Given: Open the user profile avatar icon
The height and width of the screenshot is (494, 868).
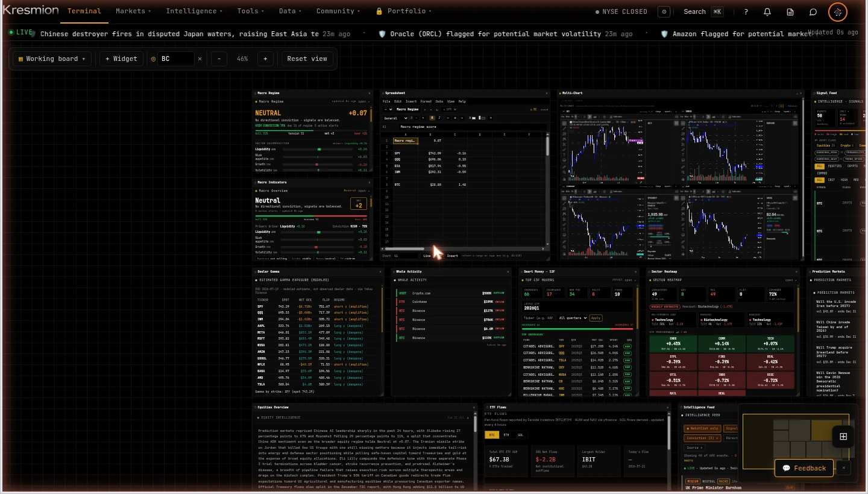Looking at the screenshot, I should coord(838,11).
